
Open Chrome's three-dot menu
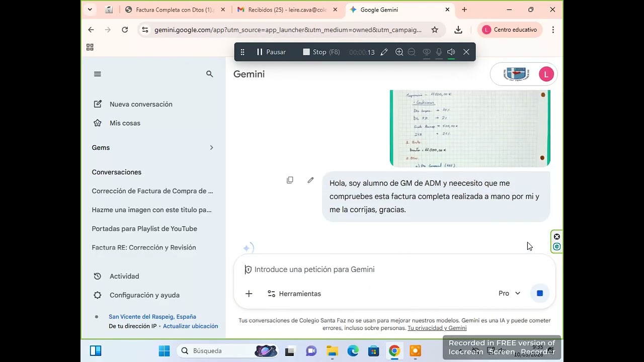point(553,30)
